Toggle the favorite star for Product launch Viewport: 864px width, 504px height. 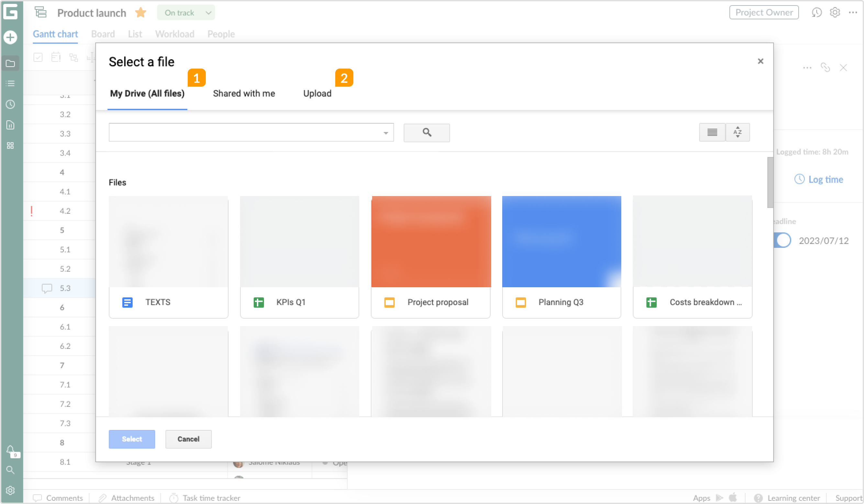click(140, 13)
